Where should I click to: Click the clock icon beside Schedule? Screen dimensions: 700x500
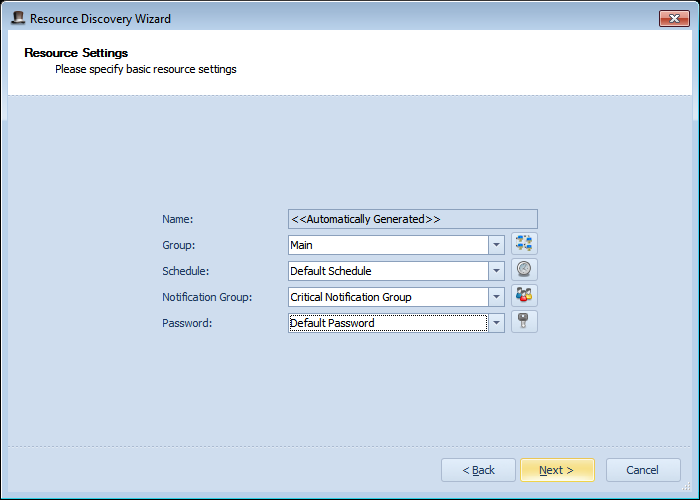point(524,270)
